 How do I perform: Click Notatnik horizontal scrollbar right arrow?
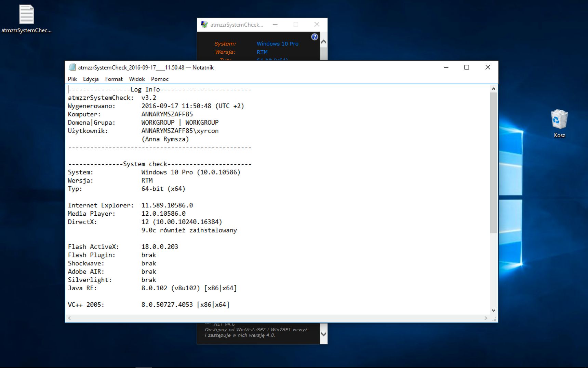point(486,318)
